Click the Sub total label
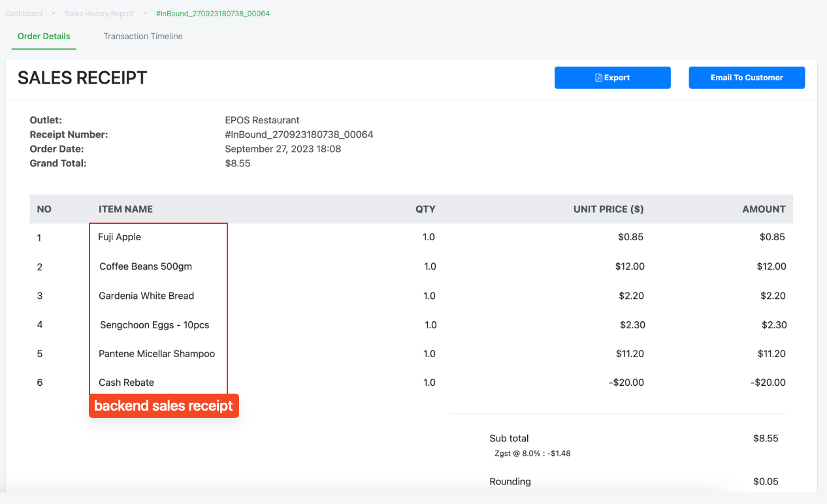 tap(509, 438)
